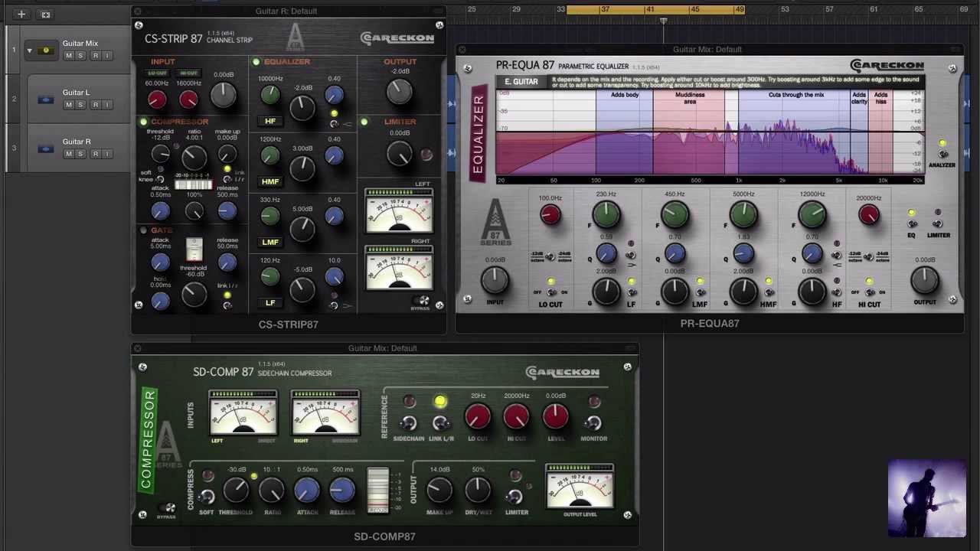Image resolution: width=980 pixels, height=551 pixels.
Task: Click the SD-COMP THRESHOLD knob
Action: [x=236, y=491]
